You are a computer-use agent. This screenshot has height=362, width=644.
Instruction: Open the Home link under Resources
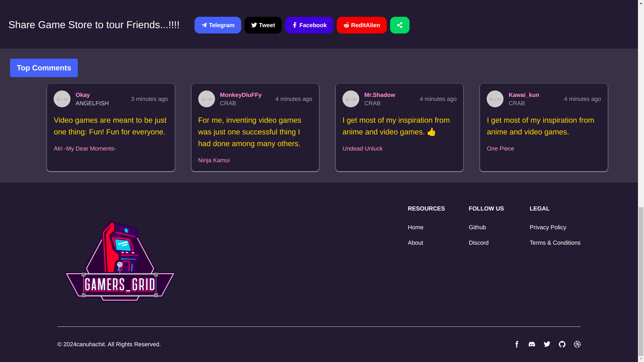pyautogui.click(x=415, y=227)
